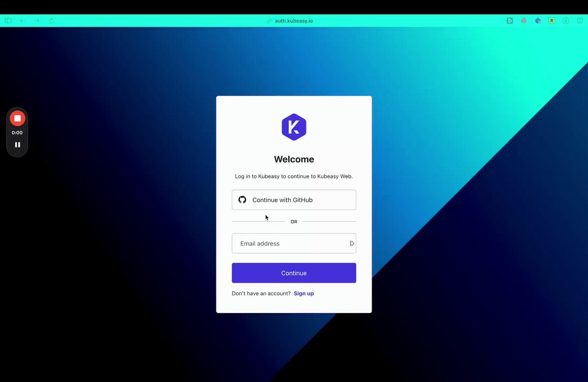Toggle the split view icon at toolbar end
The width and height of the screenshot is (588, 382).
tap(580, 21)
